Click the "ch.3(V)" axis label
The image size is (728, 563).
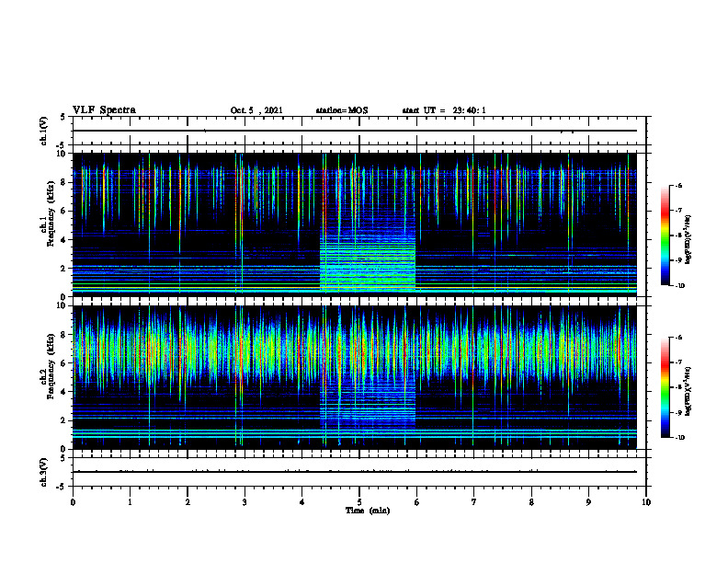(x=43, y=472)
